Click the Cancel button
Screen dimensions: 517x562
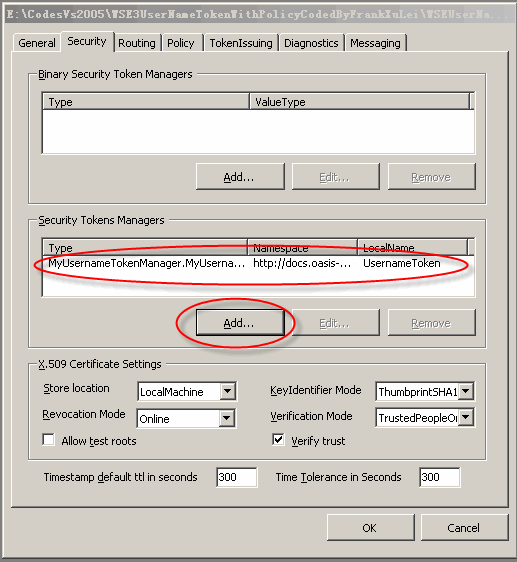point(464,528)
